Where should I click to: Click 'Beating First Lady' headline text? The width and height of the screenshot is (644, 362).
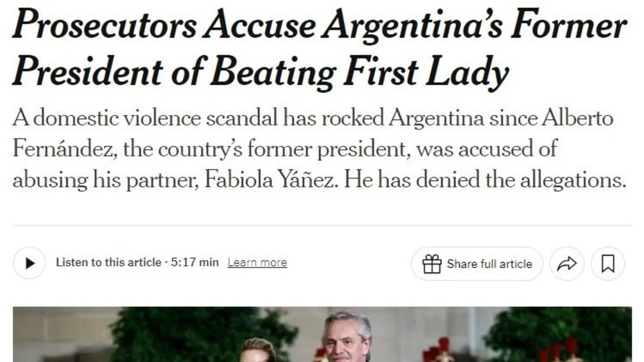(360, 72)
